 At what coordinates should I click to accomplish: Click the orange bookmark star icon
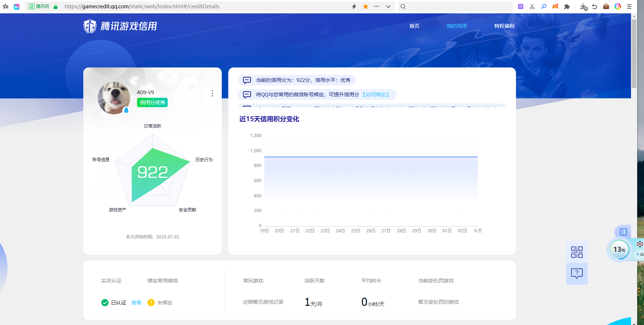click(366, 6)
